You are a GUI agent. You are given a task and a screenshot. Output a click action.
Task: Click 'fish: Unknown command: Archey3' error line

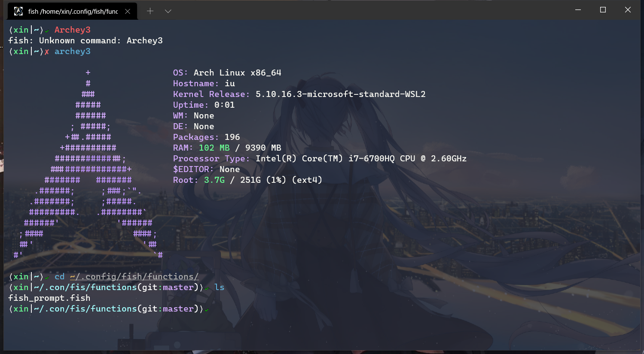coord(85,40)
